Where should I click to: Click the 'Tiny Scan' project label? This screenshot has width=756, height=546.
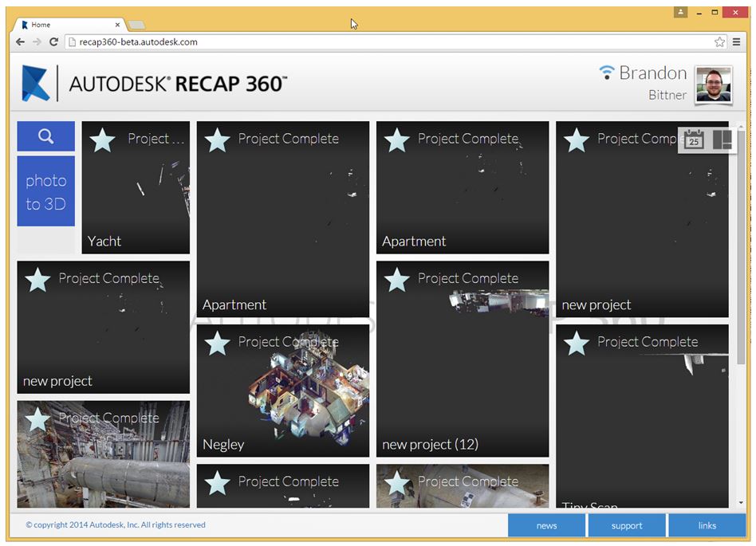click(589, 505)
